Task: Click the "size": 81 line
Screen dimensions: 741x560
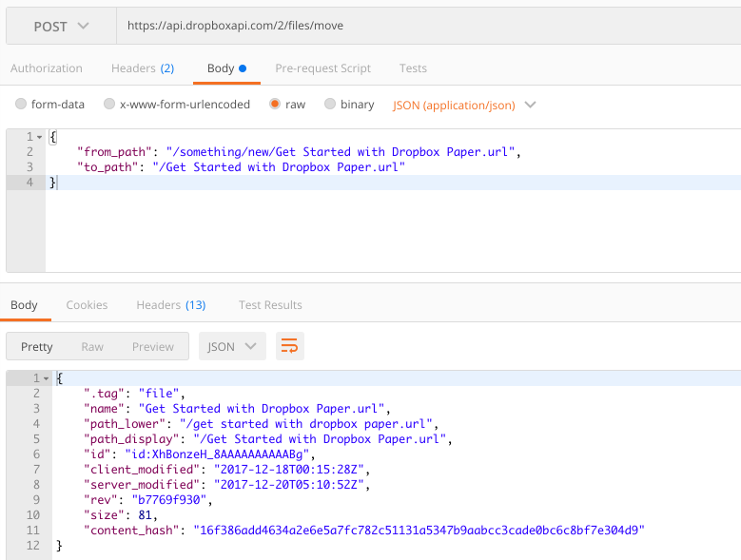Action: point(121,515)
